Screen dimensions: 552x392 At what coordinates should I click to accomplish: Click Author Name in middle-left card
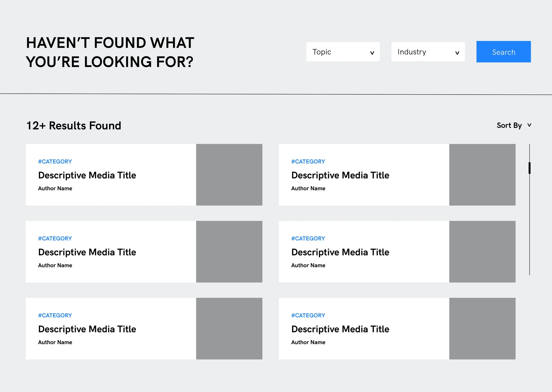(x=55, y=265)
